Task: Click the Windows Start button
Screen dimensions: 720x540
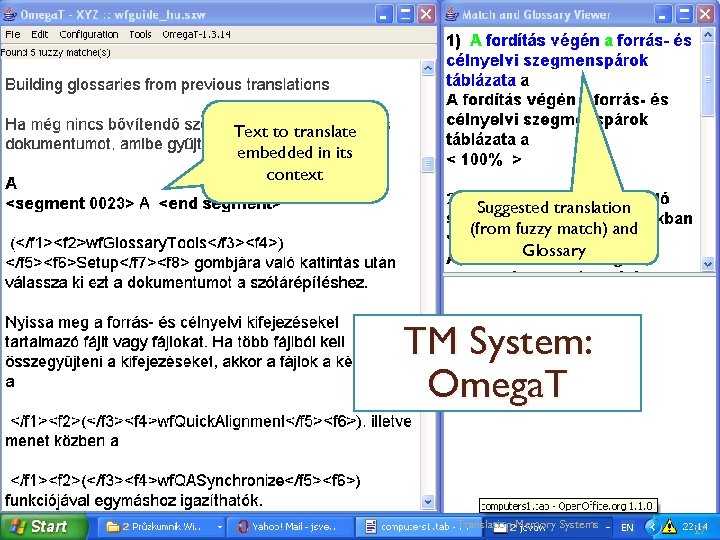Action: click(43, 526)
